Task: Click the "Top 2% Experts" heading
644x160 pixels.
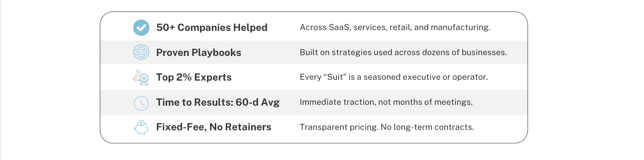Action: 194,78
